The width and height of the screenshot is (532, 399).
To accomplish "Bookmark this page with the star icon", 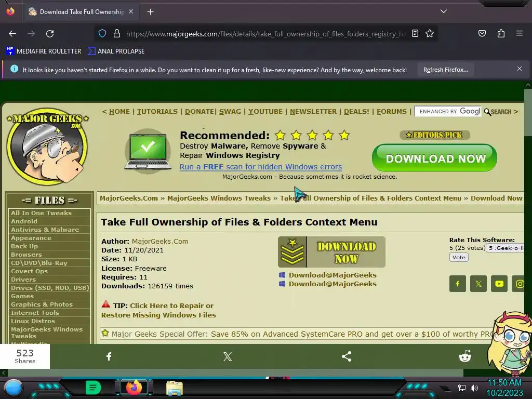I will (x=430, y=33).
